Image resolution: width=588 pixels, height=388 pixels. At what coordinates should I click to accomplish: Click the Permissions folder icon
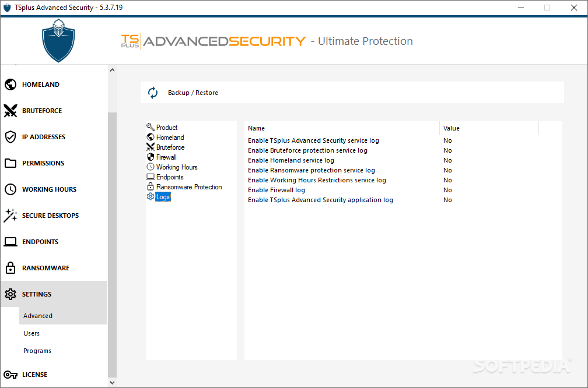tap(10, 163)
